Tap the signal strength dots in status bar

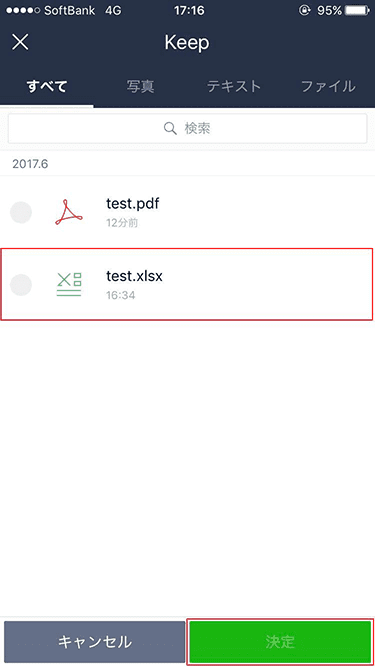coord(23,11)
